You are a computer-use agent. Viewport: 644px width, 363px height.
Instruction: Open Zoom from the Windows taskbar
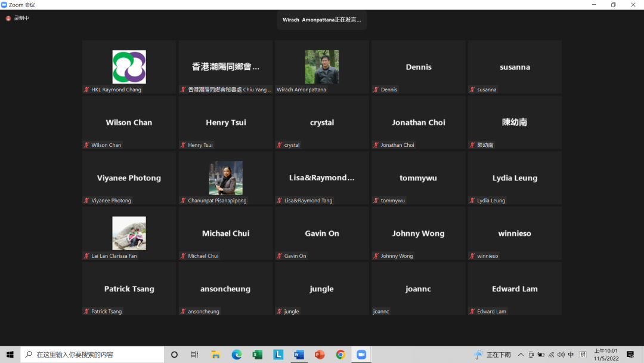[361, 355]
